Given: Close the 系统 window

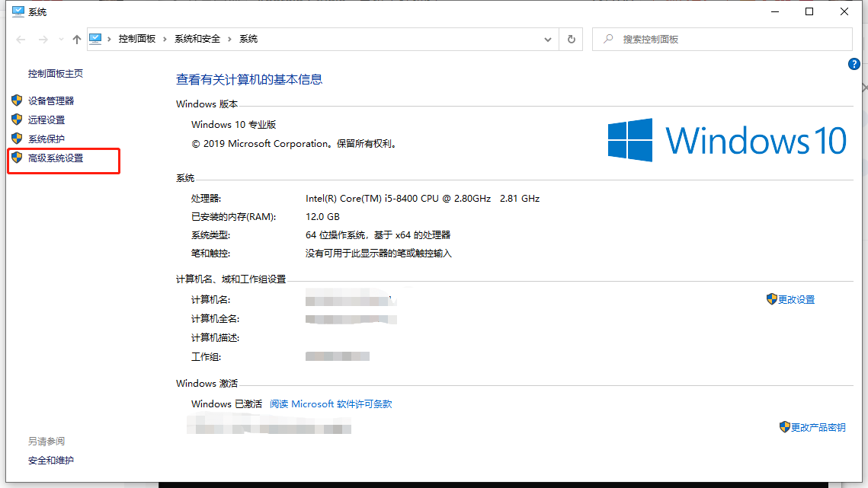Looking at the screenshot, I should coord(844,11).
